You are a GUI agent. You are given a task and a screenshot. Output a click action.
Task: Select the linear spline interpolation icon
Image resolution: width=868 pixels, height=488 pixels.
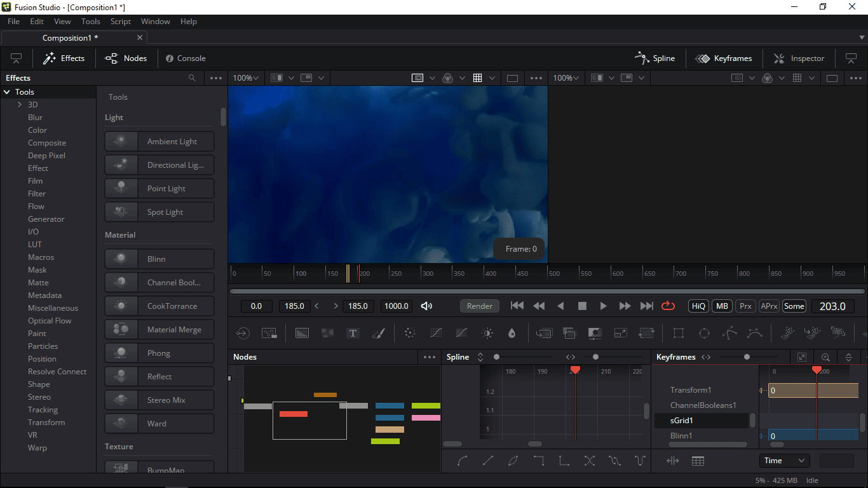coord(487,461)
